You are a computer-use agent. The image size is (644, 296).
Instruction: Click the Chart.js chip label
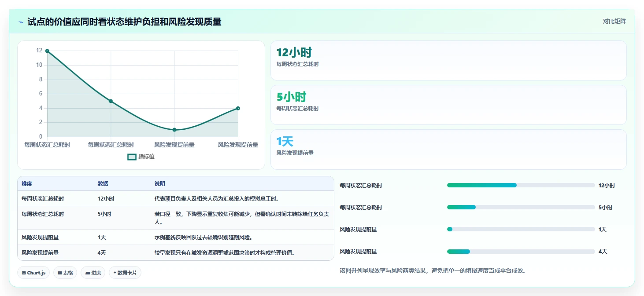tap(36, 273)
